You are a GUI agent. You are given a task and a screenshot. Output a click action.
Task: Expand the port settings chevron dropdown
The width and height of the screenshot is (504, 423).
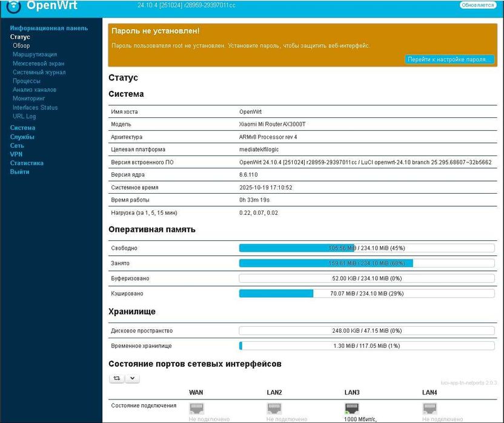click(132, 378)
